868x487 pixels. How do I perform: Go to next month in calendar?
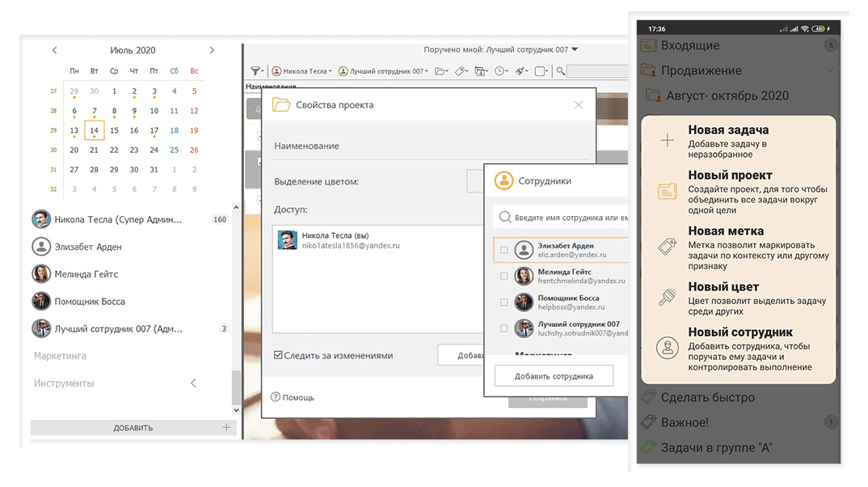point(212,50)
